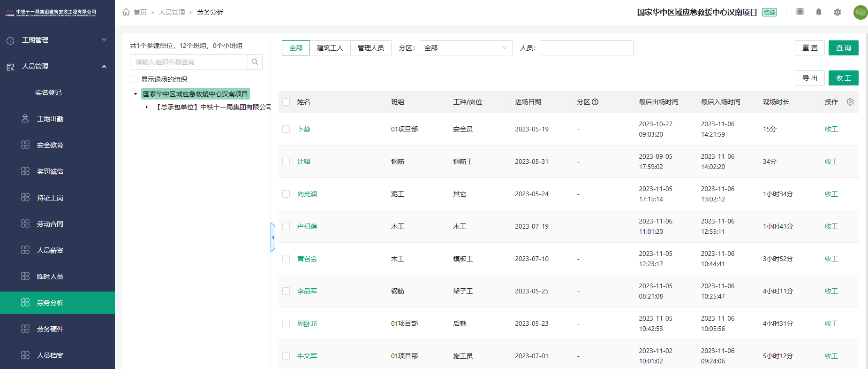Click the 查询 button
The width and height of the screenshot is (868, 369).
(844, 48)
